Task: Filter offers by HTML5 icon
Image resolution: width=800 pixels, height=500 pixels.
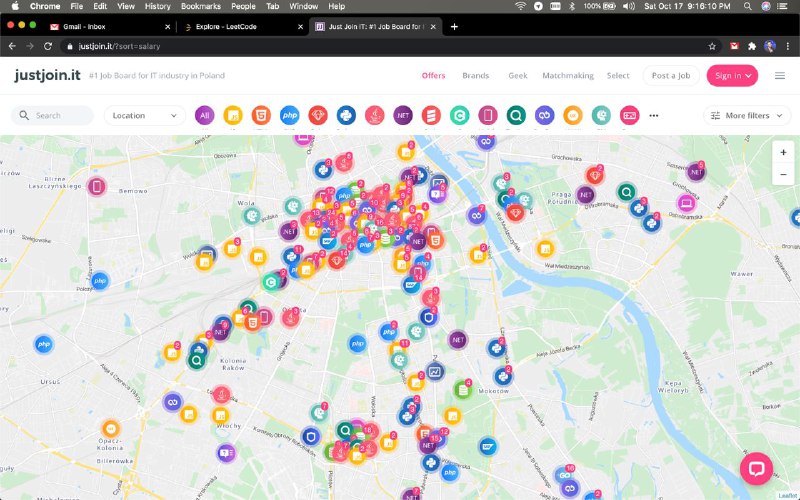Action: tap(261, 115)
